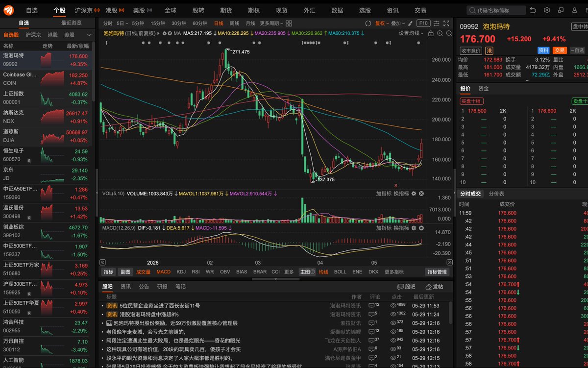
Task: Toggle the 成交量 volume indicator
Action: click(143, 271)
